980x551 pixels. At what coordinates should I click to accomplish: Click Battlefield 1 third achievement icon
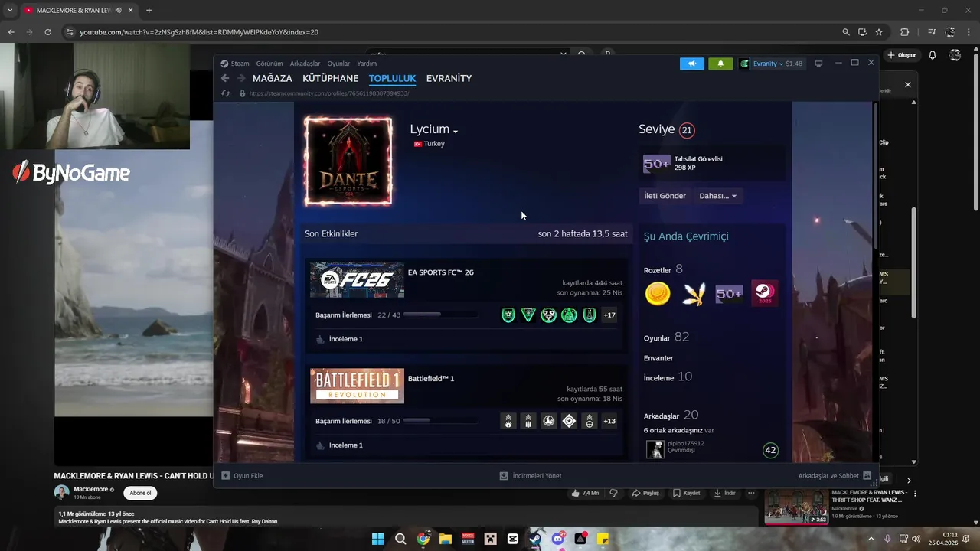(x=549, y=422)
